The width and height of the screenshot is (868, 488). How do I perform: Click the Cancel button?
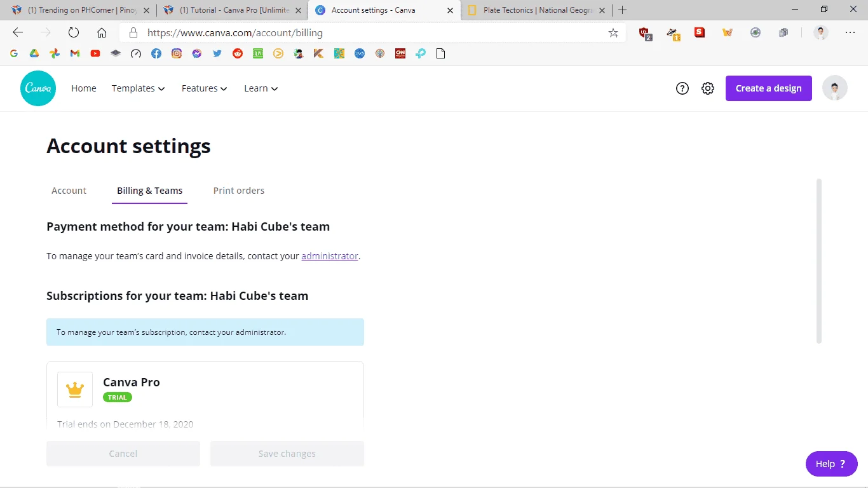click(x=123, y=454)
